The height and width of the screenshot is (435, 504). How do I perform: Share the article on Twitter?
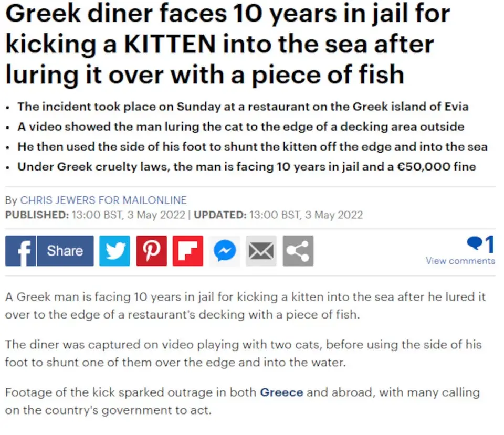coord(114,251)
